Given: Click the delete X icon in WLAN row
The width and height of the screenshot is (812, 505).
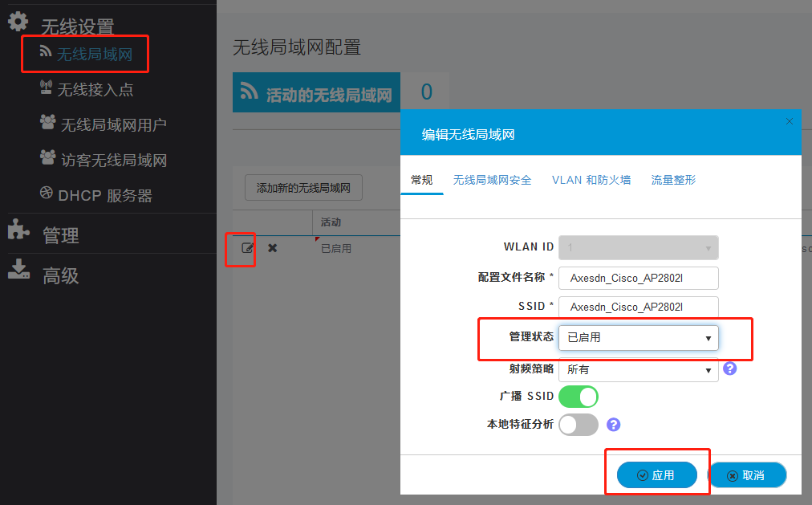Looking at the screenshot, I should click(272, 248).
